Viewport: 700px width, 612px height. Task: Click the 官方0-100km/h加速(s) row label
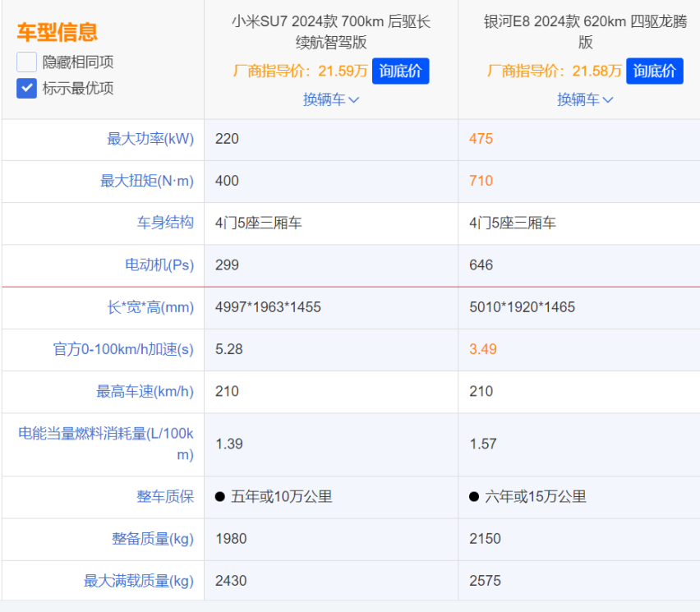tap(123, 349)
